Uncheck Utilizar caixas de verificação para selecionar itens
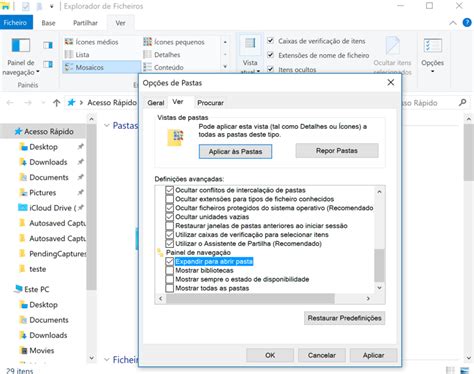 [x=169, y=235]
